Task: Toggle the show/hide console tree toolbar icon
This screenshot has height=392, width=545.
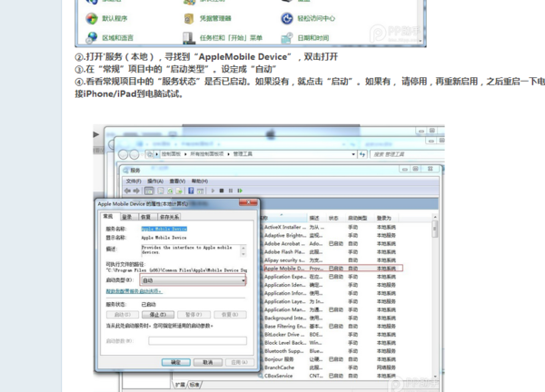Action: [149, 191]
